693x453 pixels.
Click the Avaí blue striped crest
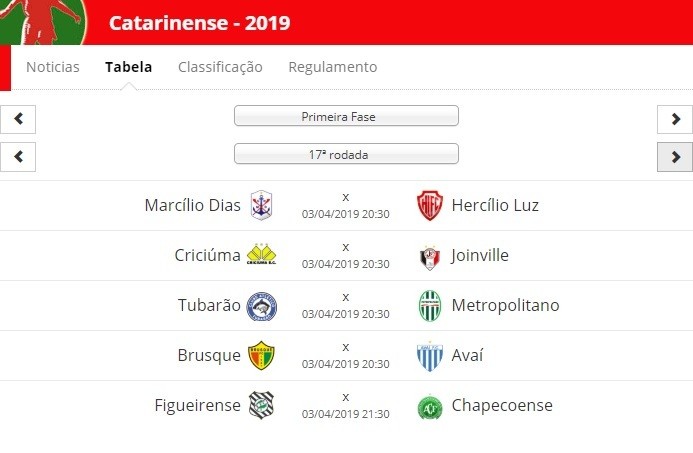430,357
